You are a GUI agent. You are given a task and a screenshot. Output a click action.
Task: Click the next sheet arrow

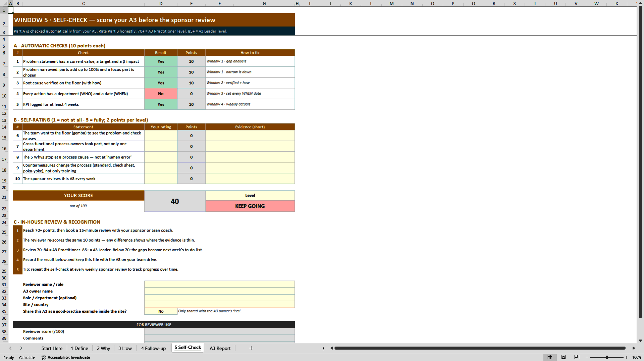pos(21,348)
